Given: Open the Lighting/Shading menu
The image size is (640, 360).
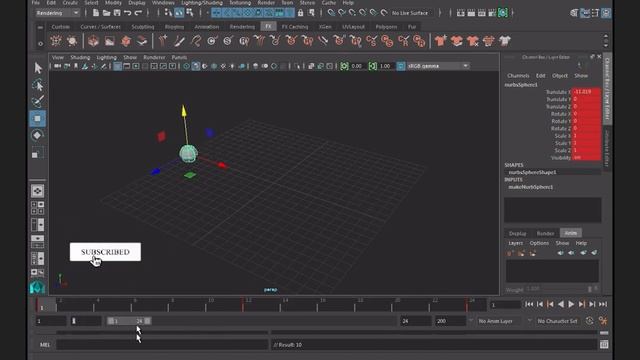Looking at the screenshot, I should (202, 2).
